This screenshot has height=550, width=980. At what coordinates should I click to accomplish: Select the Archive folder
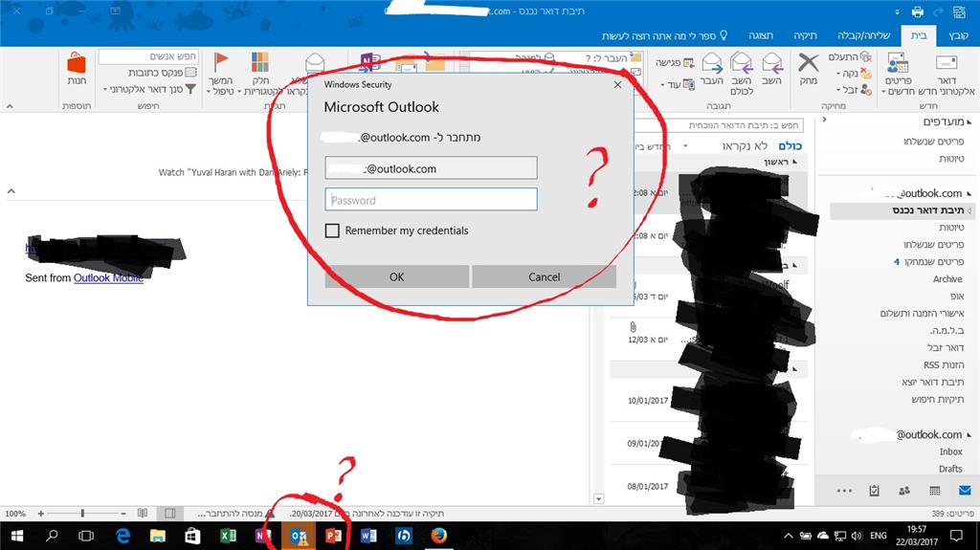[x=947, y=278]
